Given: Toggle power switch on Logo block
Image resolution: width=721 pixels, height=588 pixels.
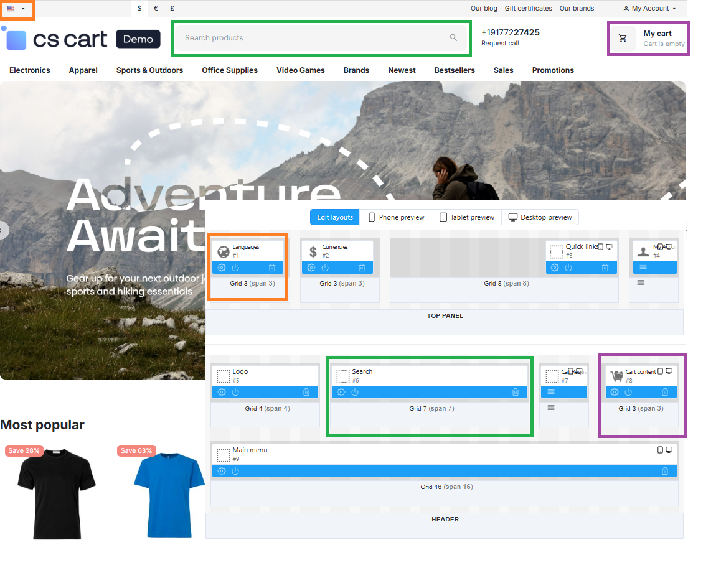Looking at the screenshot, I should click(235, 392).
